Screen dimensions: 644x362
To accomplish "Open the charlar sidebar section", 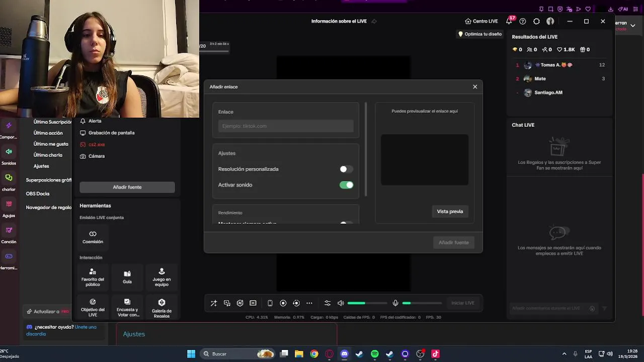I will point(9,182).
